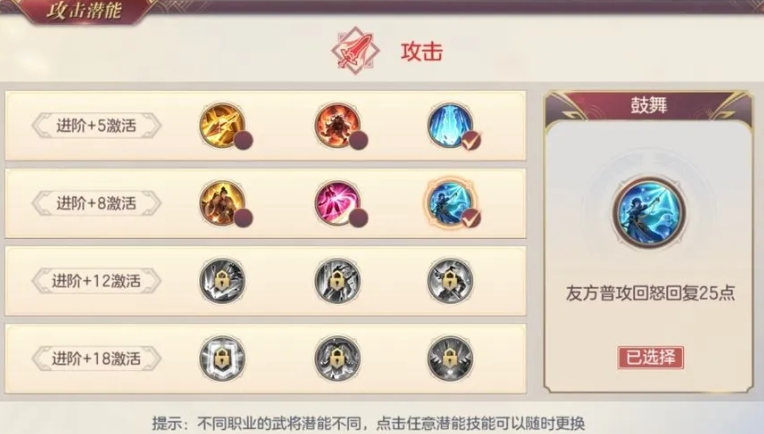Toggle the empty checkmark on pink slash skill
Image resolution: width=764 pixels, height=434 pixels.
pyautogui.click(x=359, y=218)
